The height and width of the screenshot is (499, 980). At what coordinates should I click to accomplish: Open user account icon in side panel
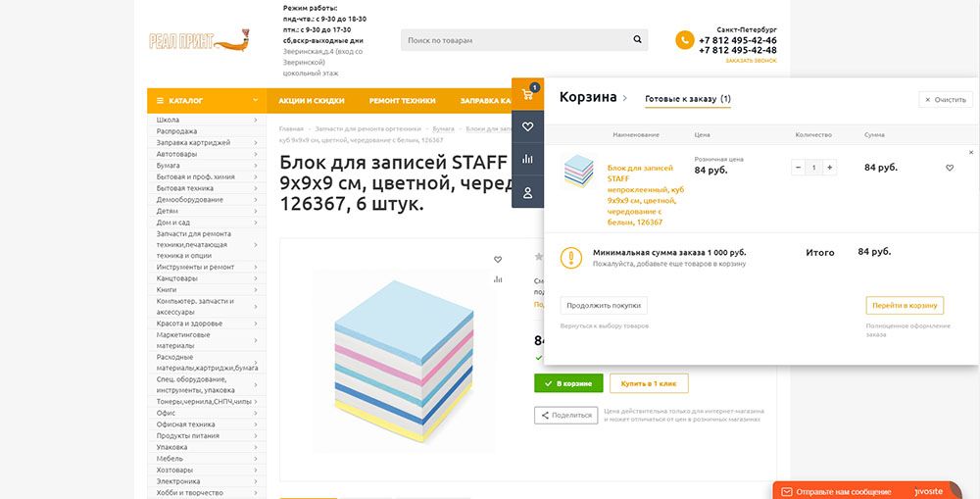point(527,192)
